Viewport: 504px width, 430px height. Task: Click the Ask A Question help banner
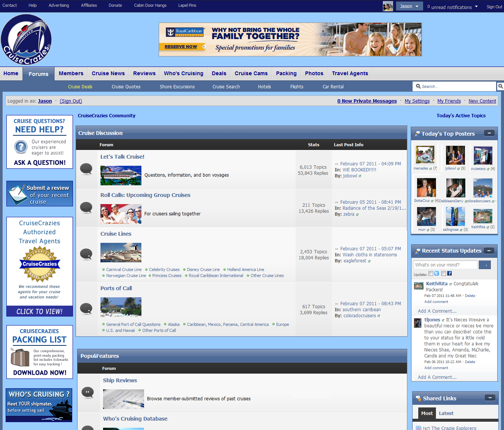(39, 142)
